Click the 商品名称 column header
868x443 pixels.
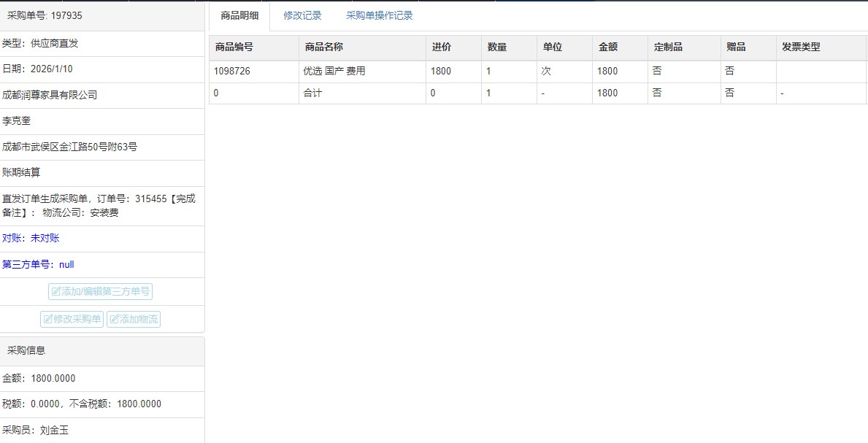(323, 47)
